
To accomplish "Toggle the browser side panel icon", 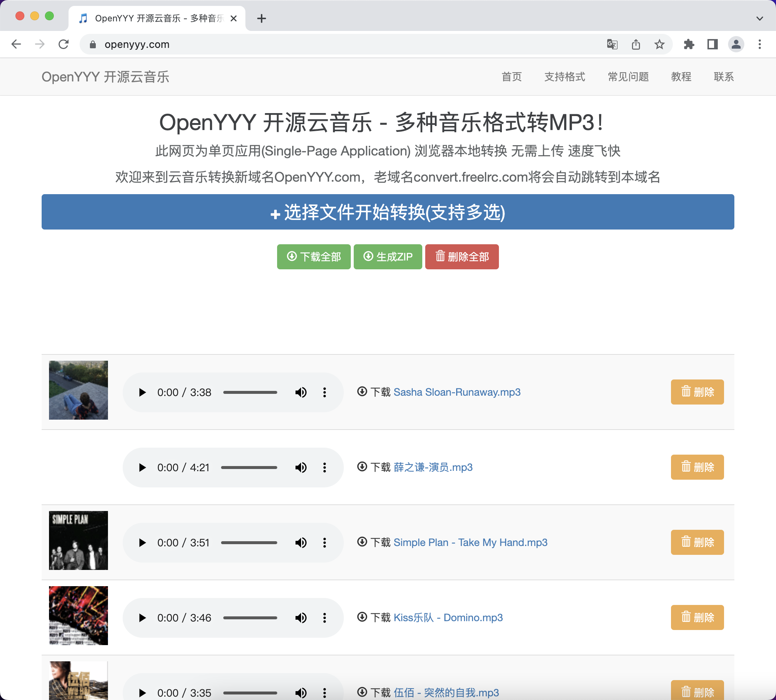I will tap(712, 44).
